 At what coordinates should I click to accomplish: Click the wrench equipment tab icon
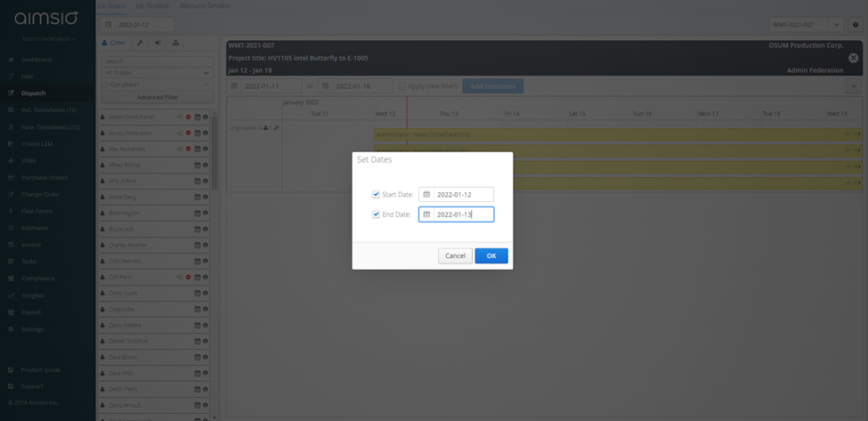140,43
